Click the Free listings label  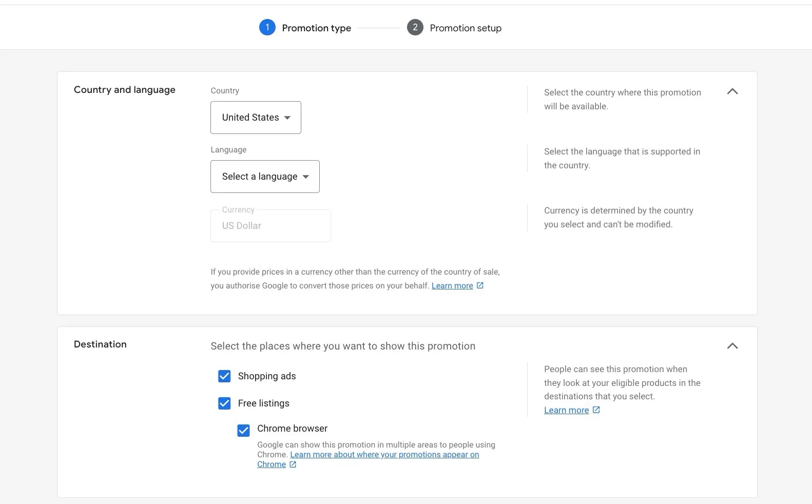pyautogui.click(x=263, y=403)
